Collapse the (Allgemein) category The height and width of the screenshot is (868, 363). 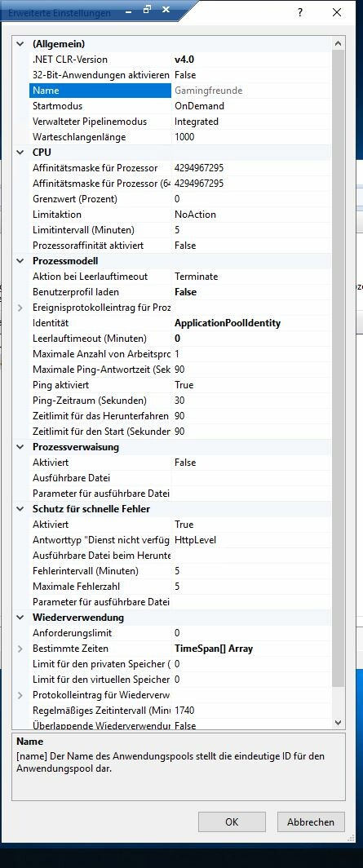pos(20,44)
